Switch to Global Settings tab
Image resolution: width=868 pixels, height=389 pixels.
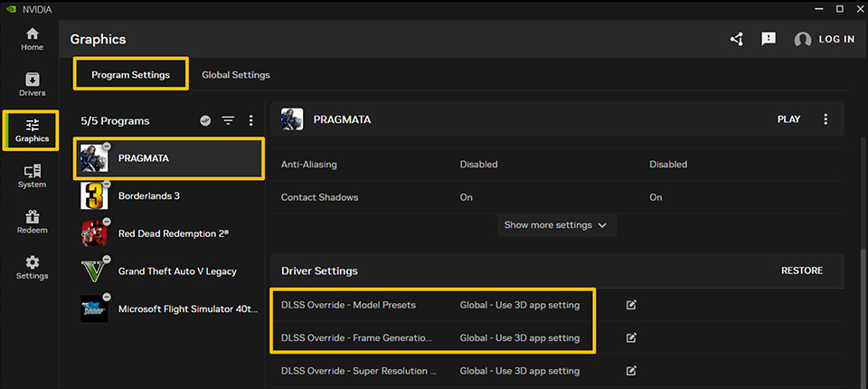pos(236,75)
